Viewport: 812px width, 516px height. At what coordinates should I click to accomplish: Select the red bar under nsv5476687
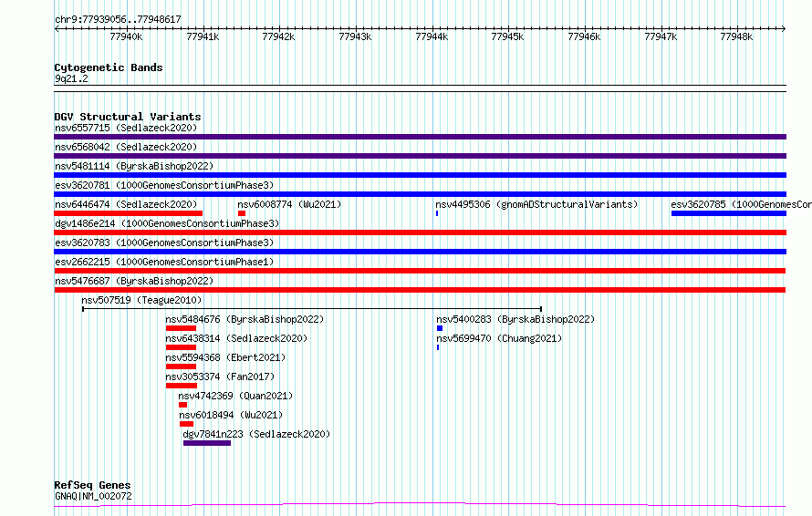420,290
